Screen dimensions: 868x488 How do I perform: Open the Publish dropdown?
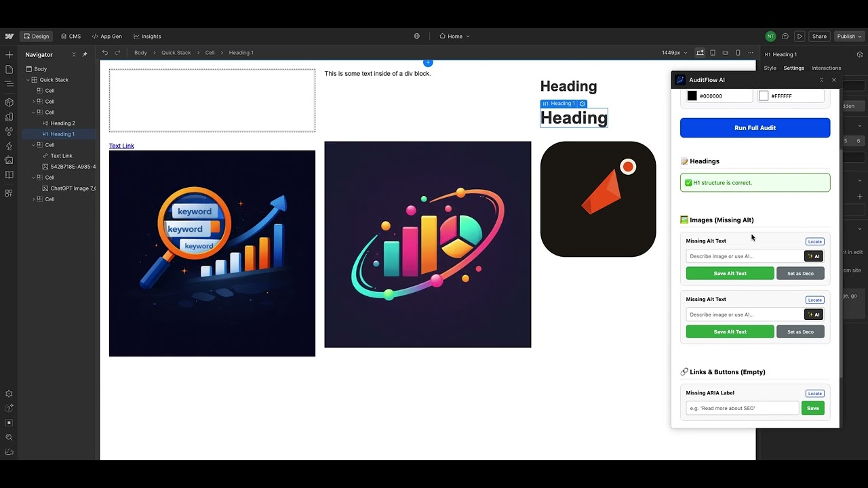coord(849,37)
